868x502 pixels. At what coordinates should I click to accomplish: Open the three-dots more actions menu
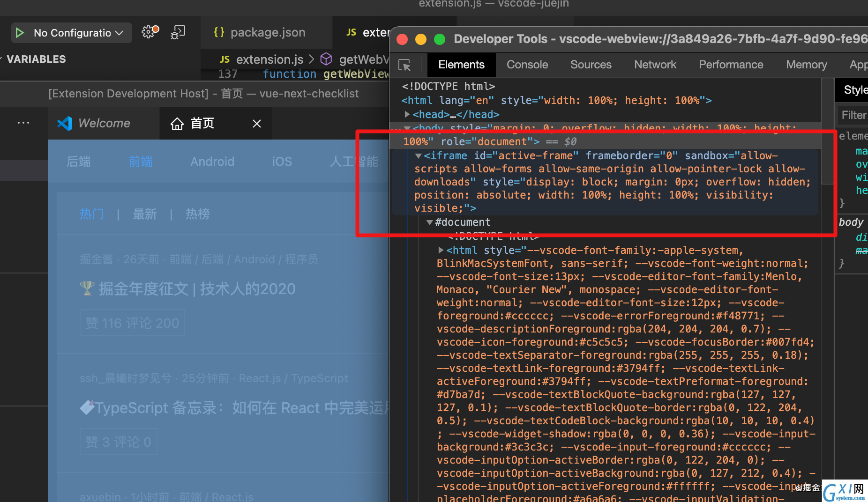click(23, 123)
